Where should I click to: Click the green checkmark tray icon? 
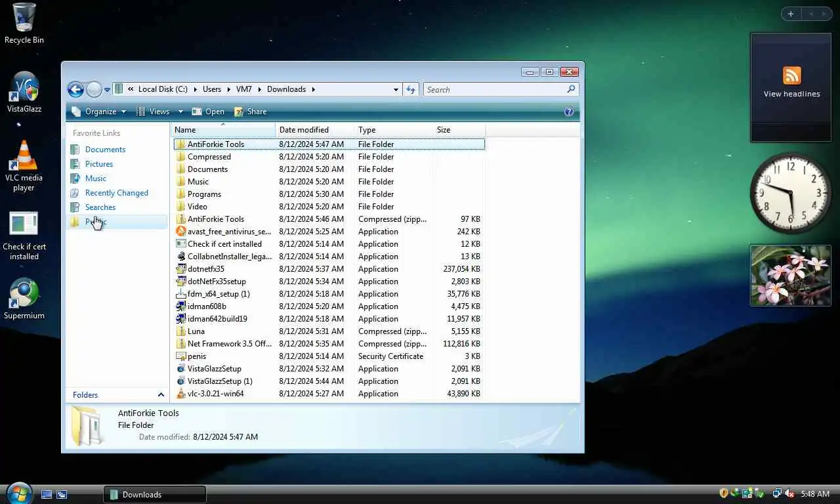(759, 493)
